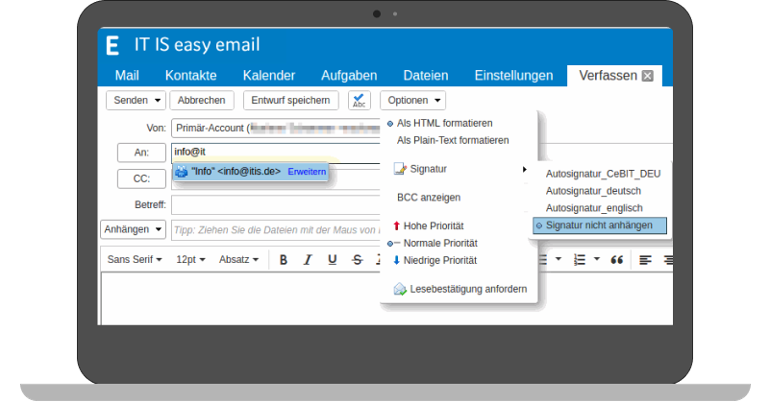Open the Senden dropdown arrow

(158, 101)
